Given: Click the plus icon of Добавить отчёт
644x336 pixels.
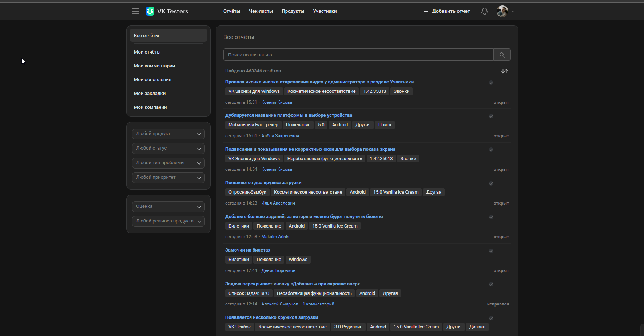Looking at the screenshot, I should pos(426,11).
